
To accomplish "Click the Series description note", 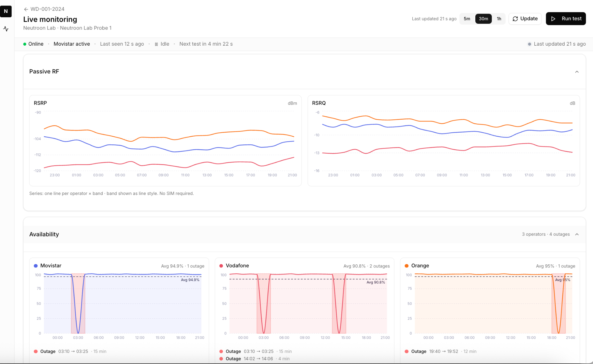I will [x=111, y=194].
